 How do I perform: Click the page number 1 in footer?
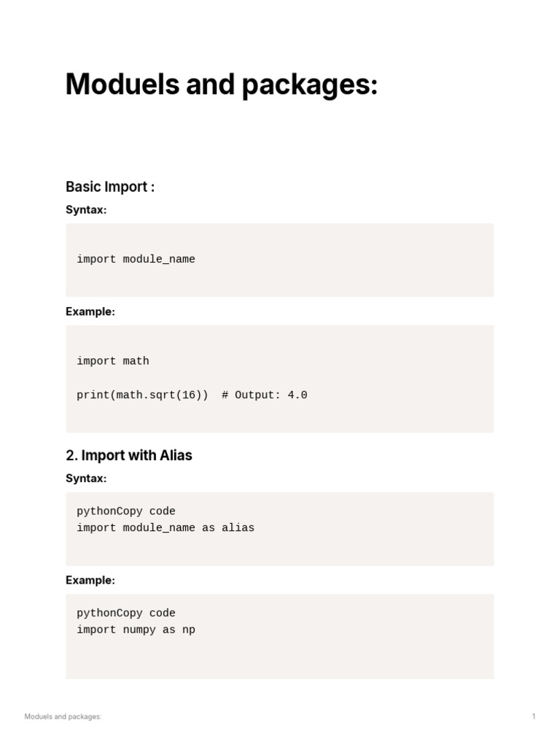click(534, 717)
